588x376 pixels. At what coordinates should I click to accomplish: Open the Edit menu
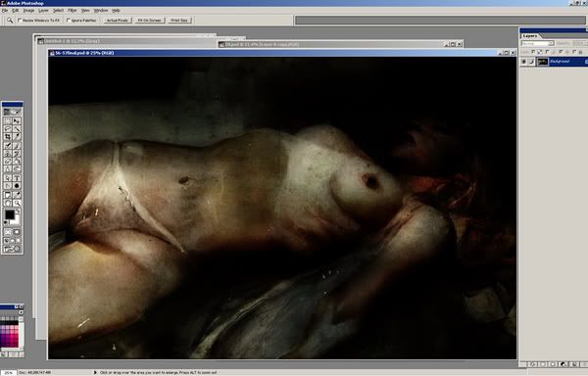(16, 11)
